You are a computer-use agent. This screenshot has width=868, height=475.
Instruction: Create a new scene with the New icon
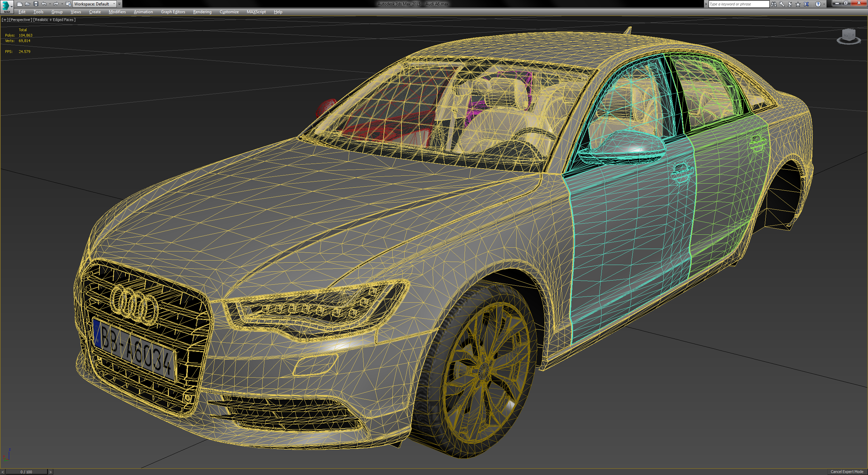(x=20, y=4)
